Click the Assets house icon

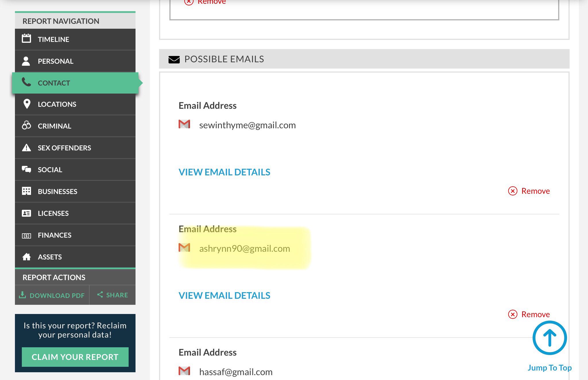tap(26, 257)
